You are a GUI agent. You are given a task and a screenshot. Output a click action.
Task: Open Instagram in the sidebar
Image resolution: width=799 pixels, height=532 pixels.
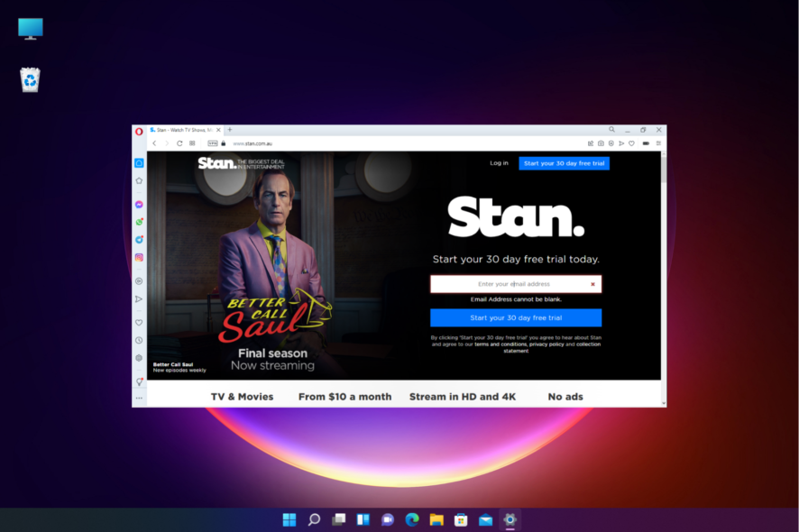click(x=139, y=257)
